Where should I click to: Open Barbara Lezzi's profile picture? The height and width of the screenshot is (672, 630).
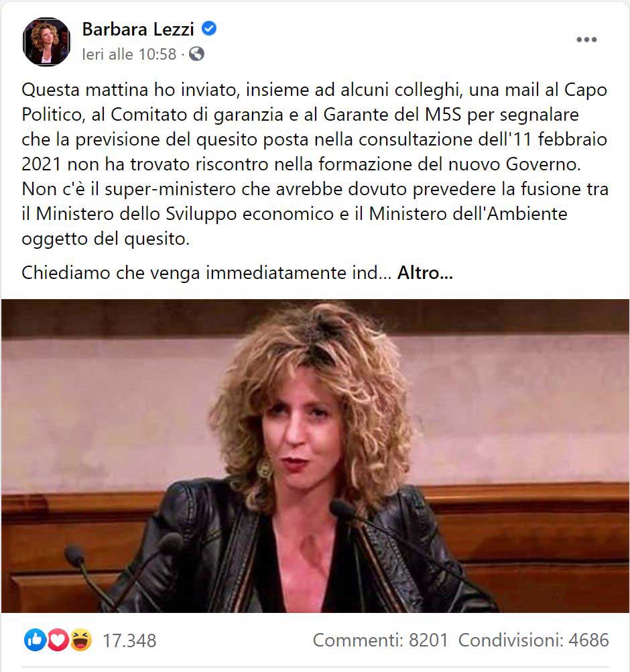[46, 42]
